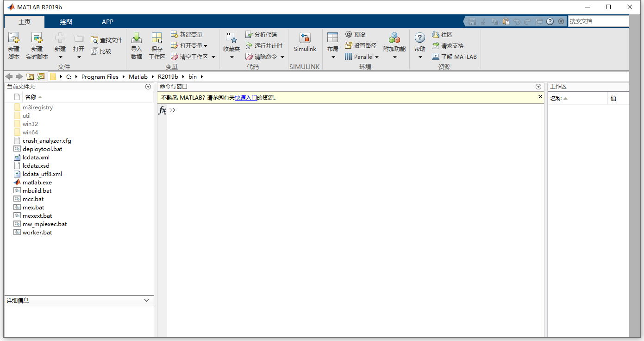Switch to the 主页 tab

[25, 22]
